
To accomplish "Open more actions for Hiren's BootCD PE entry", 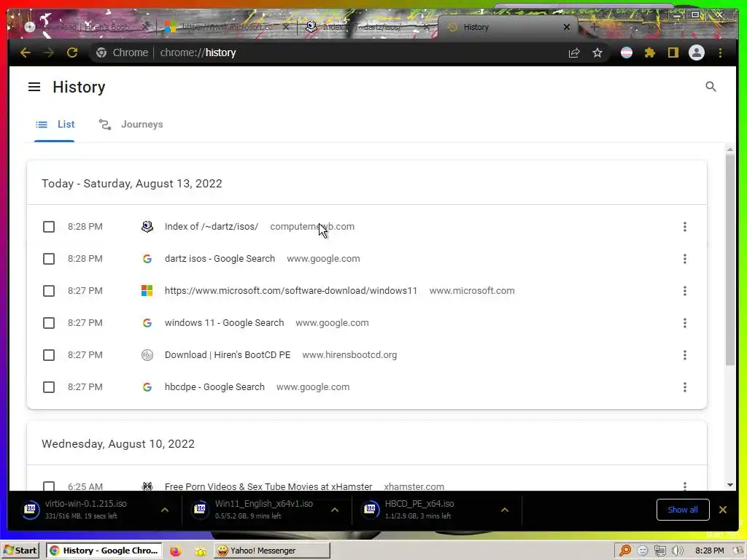I will 684,355.
